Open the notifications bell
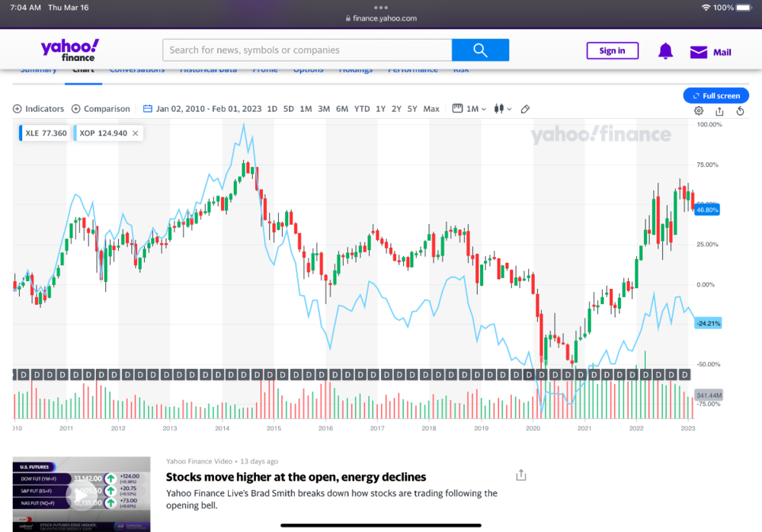The height and width of the screenshot is (532, 762). (x=665, y=51)
